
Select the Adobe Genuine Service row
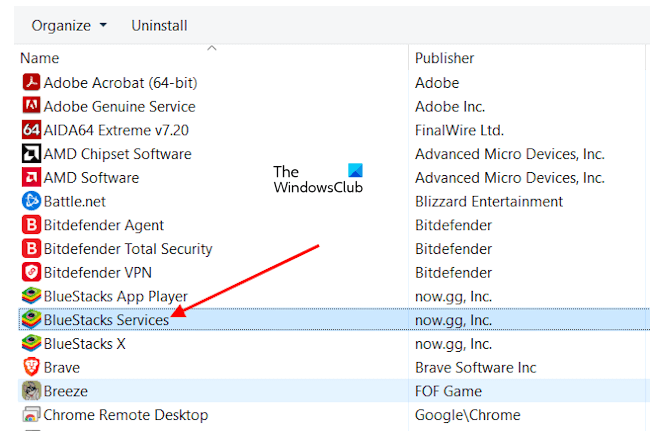point(120,107)
